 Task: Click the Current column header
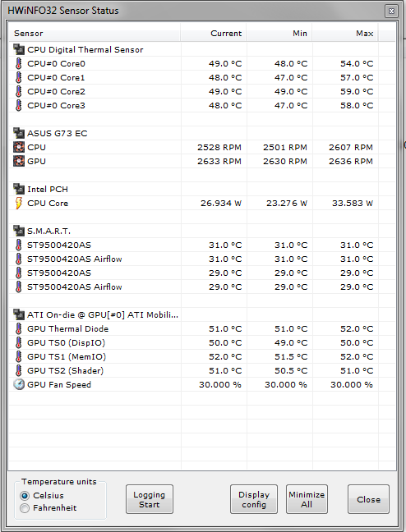[214, 33]
